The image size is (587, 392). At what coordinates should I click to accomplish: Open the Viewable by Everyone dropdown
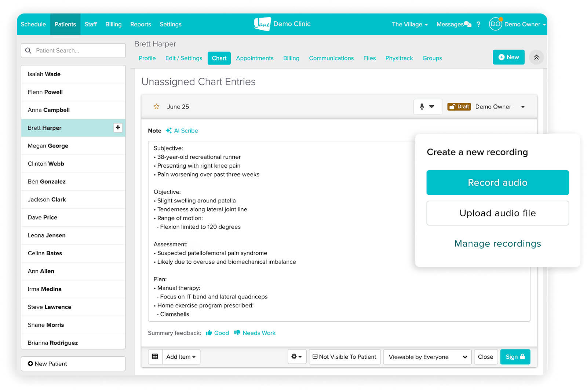pyautogui.click(x=427, y=356)
